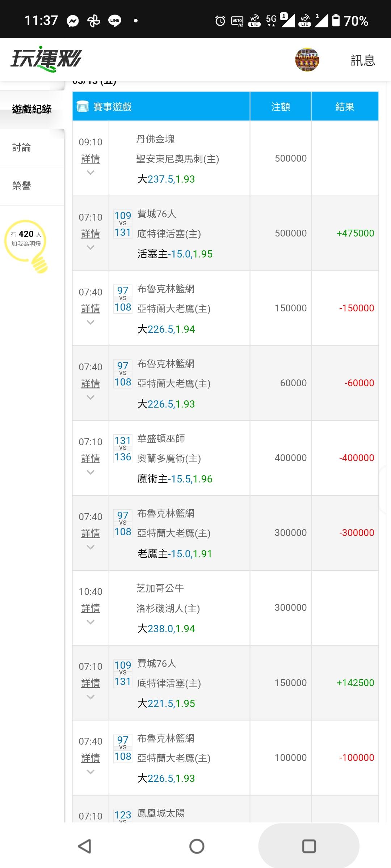Open 詳情 for 10:40 芝加哥公牛 game
Screen dimensions: 391x868
coord(91,608)
